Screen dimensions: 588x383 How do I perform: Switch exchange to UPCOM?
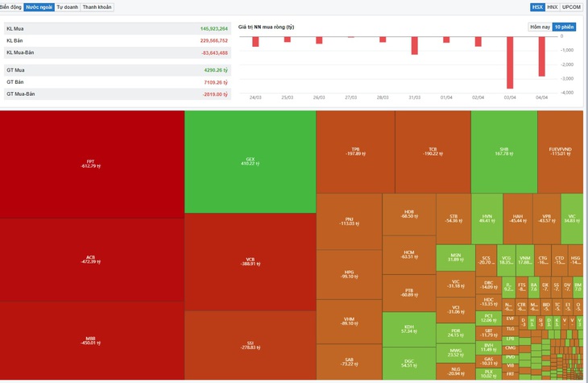[x=571, y=7]
